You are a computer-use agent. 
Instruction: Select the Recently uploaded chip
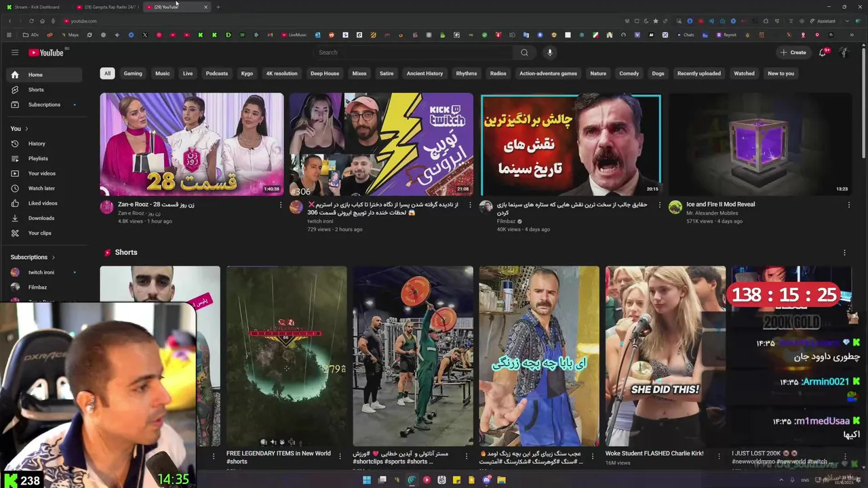(699, 73)
